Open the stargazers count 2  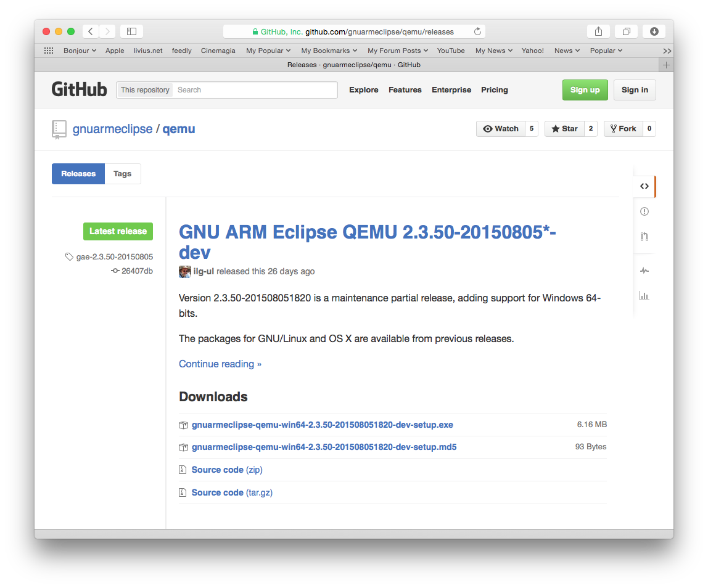(x=591, y=129)
